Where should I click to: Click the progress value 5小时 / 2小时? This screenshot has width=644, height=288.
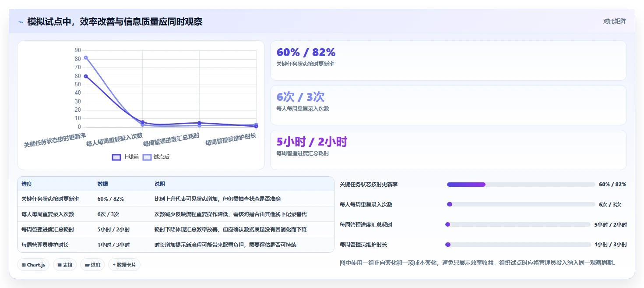point(610,225)
